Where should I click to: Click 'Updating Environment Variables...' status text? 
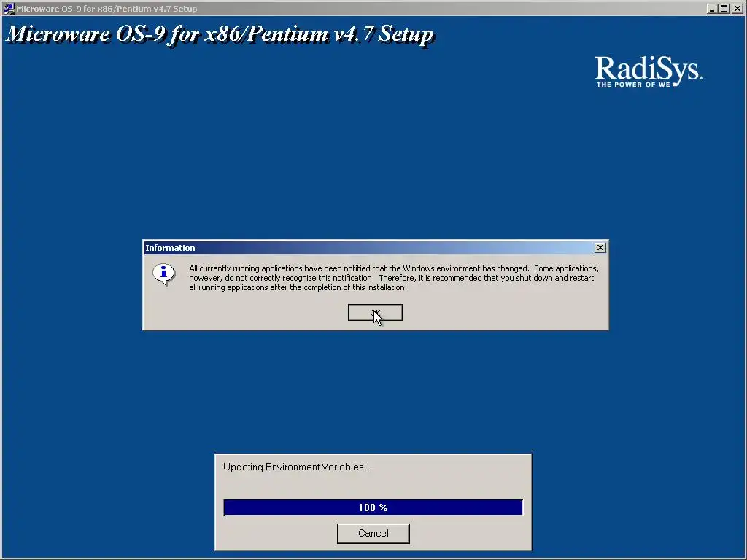(297, 467)
